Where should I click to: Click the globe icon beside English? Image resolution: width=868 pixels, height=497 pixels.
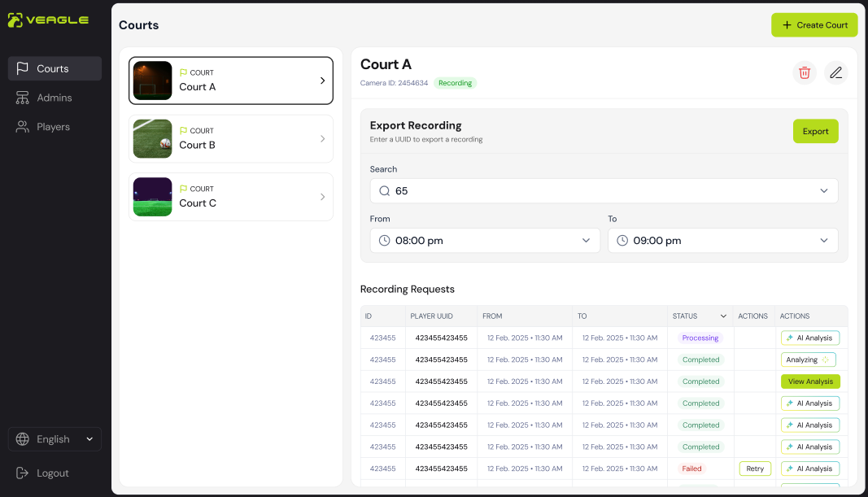(x=23, y=439)
